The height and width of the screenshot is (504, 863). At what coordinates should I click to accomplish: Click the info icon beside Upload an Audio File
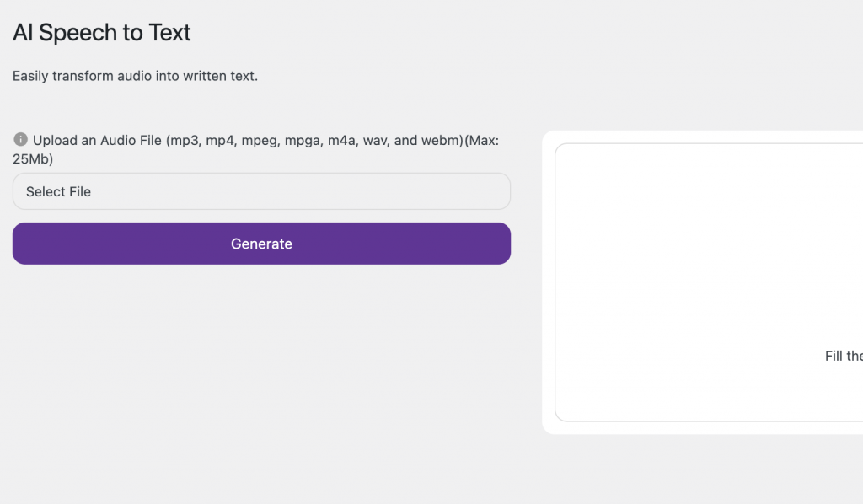[20, 139]
